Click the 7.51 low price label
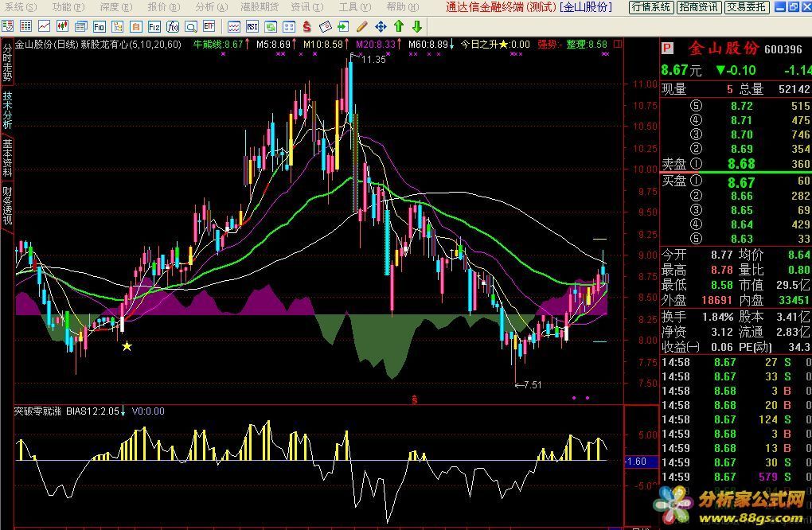 pyautogui.click(x=533, y=385)
